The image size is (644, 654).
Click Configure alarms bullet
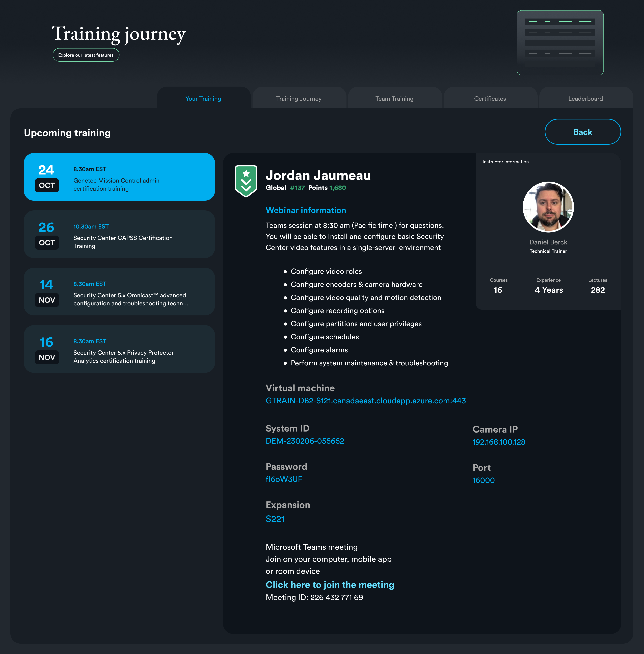tap(319, 350)
